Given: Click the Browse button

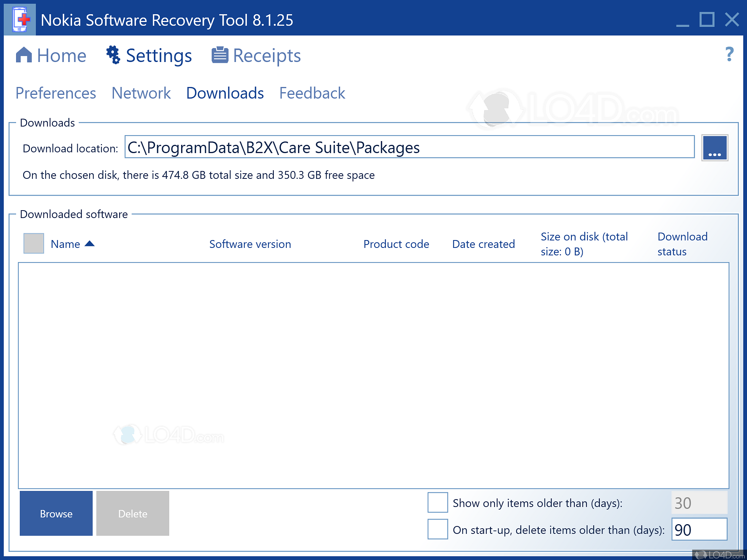Looking at the screenshot, I should [x=56, y=513].
